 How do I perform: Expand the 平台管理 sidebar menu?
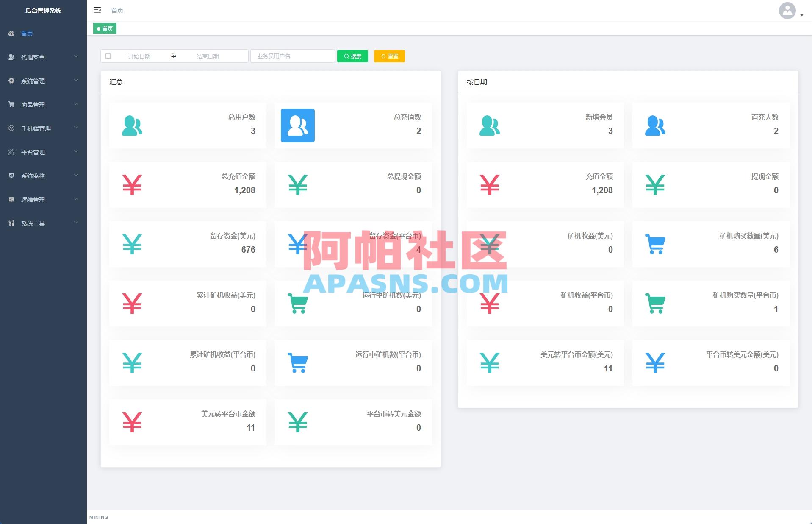42,152
